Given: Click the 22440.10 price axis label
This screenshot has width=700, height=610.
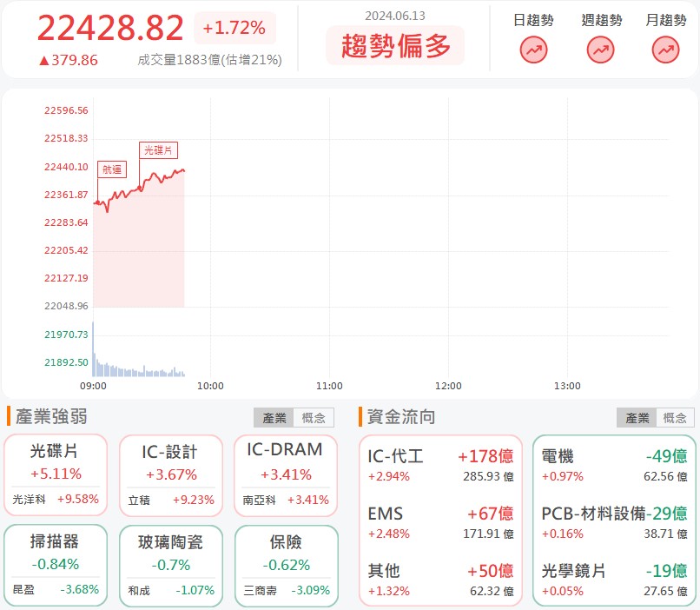Looking at the screenshot, I should 66,167.
